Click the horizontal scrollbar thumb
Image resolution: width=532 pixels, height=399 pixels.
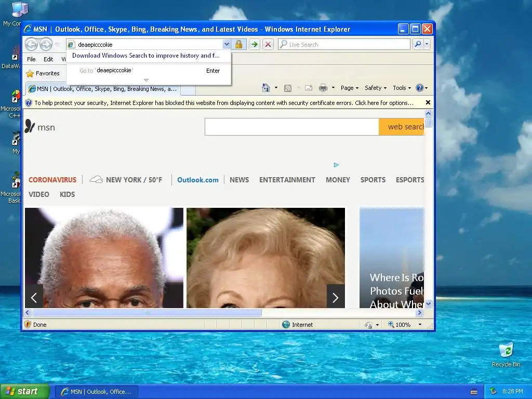pos(147,312)
